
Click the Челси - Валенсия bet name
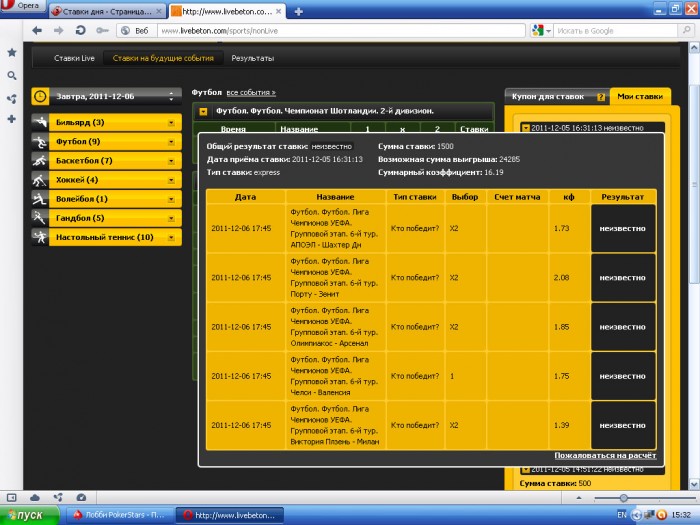(x=320, y=392)
